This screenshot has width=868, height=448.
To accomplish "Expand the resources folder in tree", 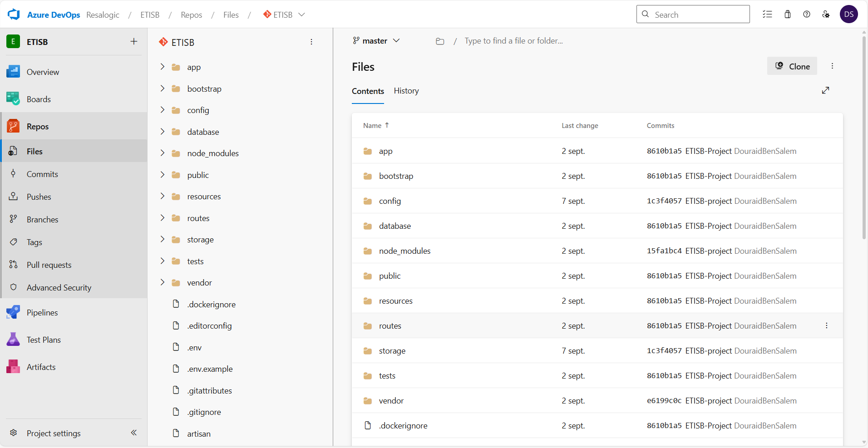I will [162, 196].
